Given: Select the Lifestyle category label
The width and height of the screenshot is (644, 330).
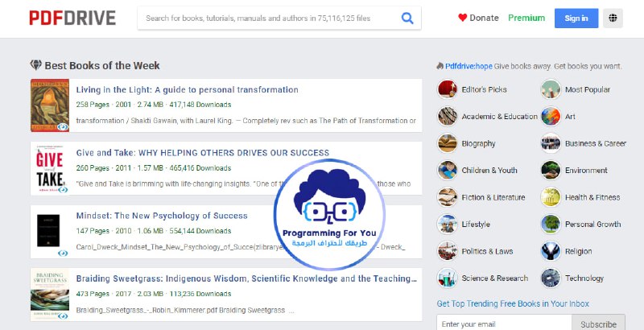Looking at the screenshot, I should point(476,225).
